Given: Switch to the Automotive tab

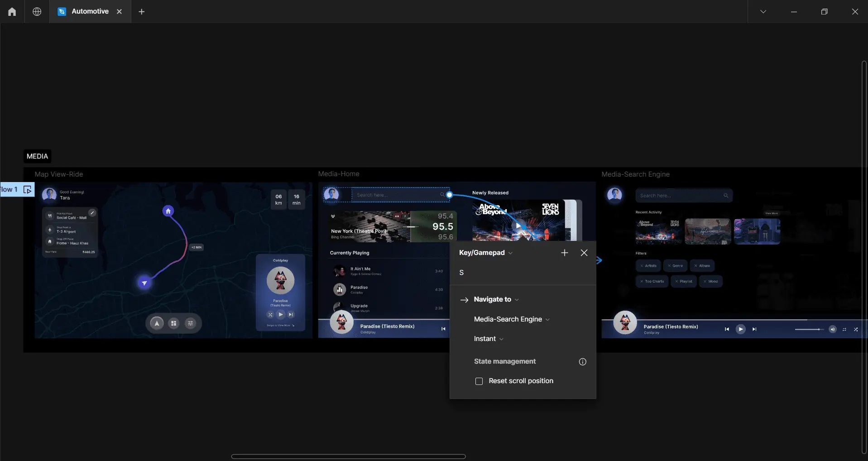Looking at the screenshot, I should click(x=90, y=11).
